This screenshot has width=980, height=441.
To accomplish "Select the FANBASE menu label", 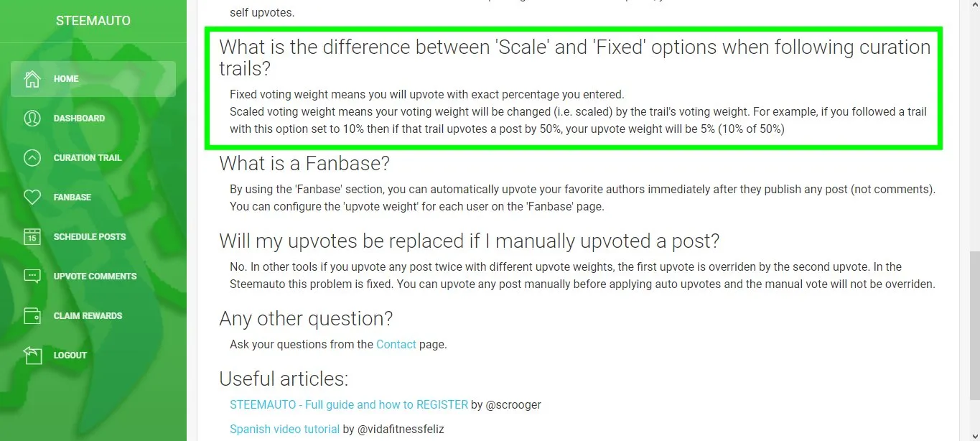I will (x=73, y=198).
